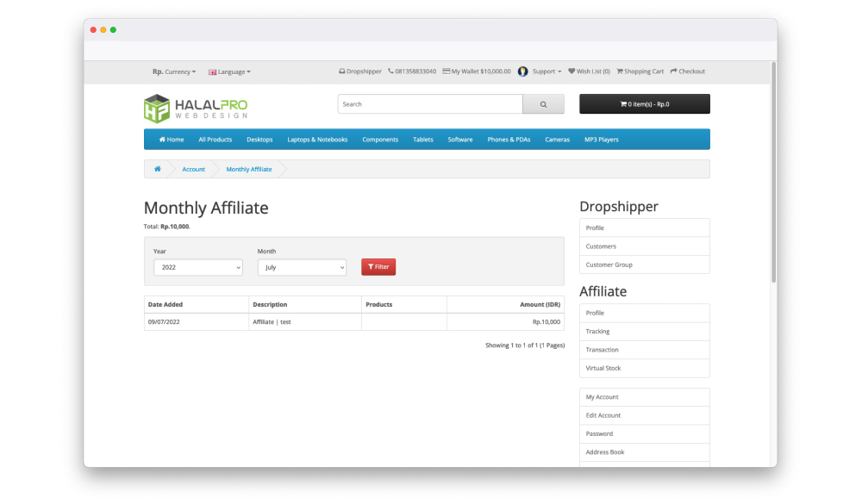
Task: Select Components in the navigation bar
Action: click(x=380, y=140)
